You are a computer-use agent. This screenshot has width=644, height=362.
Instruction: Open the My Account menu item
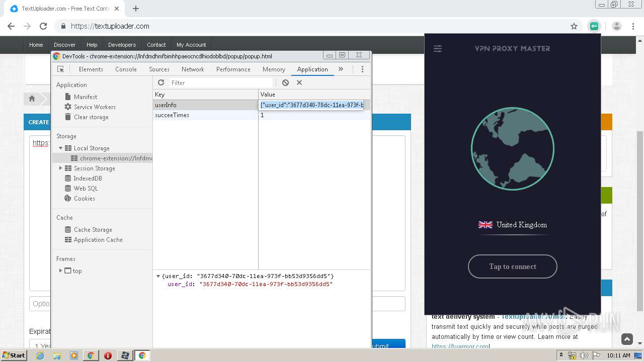click(191, 45)
